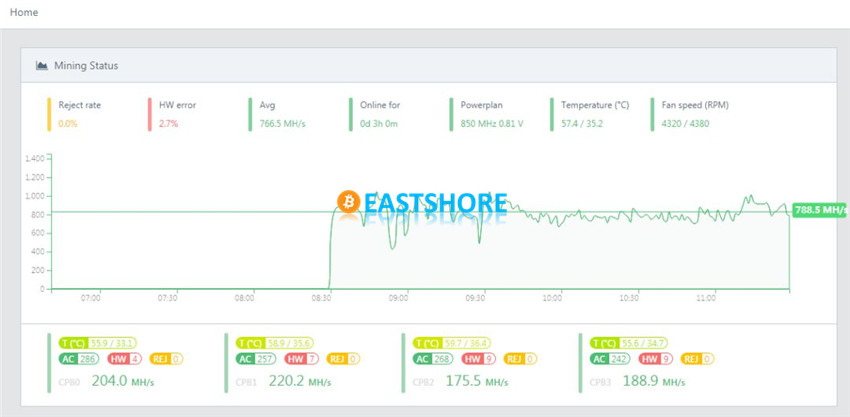
Task: Open the Home breadcrumb
Action: tap(24, 12)
